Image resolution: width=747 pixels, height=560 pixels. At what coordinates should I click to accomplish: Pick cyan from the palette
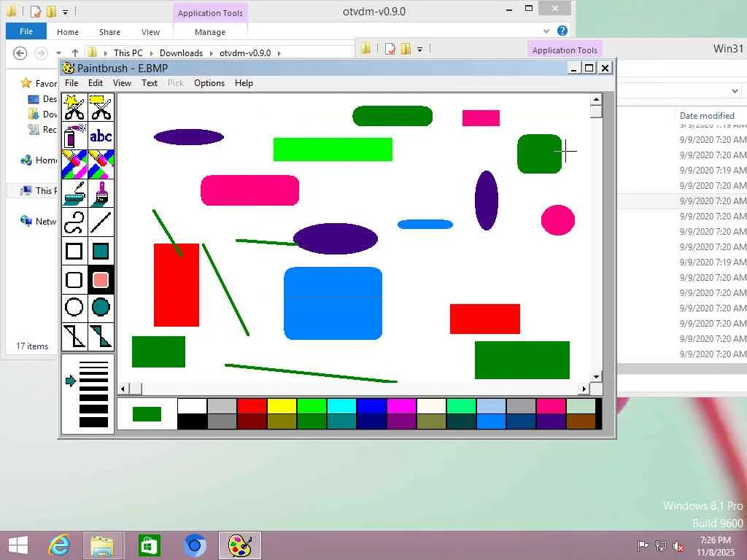coord(341,406)
